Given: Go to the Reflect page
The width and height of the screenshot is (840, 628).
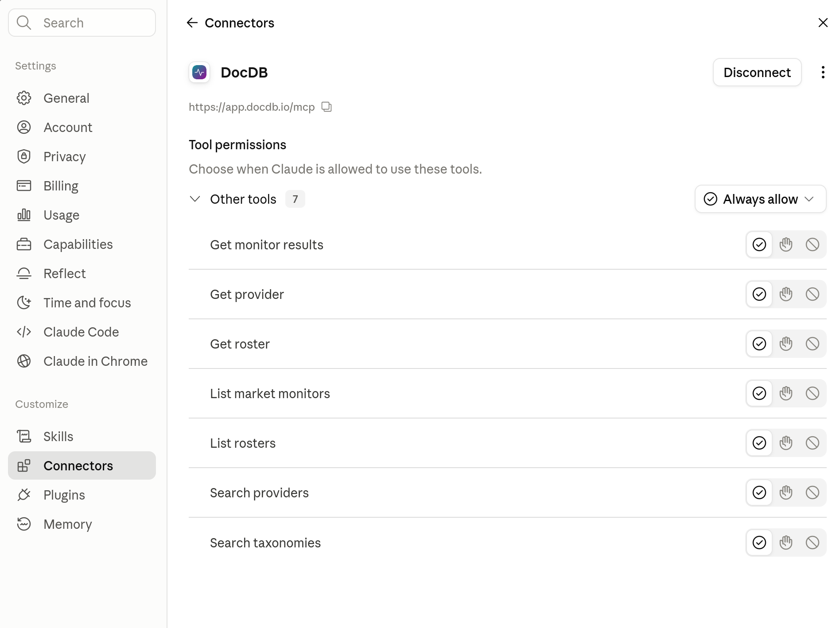Looking at the screenshot, I should click(82, 273).
